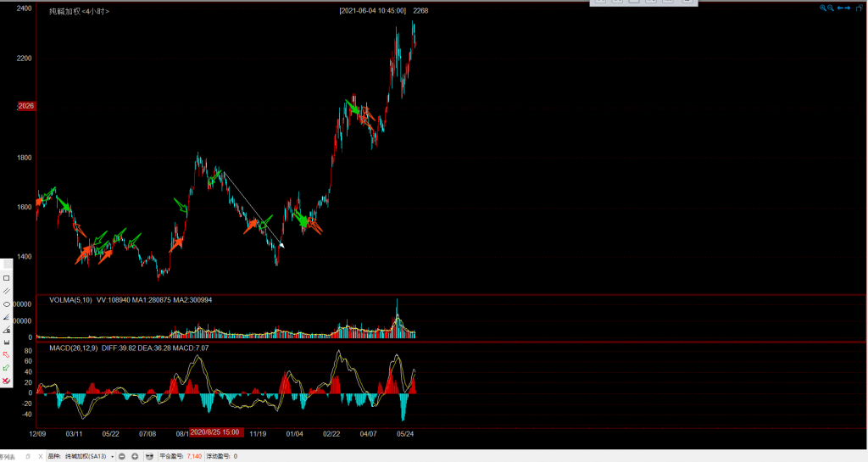Viewport: 868px width, 462px height.
Task: Click the sunglasses face icon
Action: [150, 457]
